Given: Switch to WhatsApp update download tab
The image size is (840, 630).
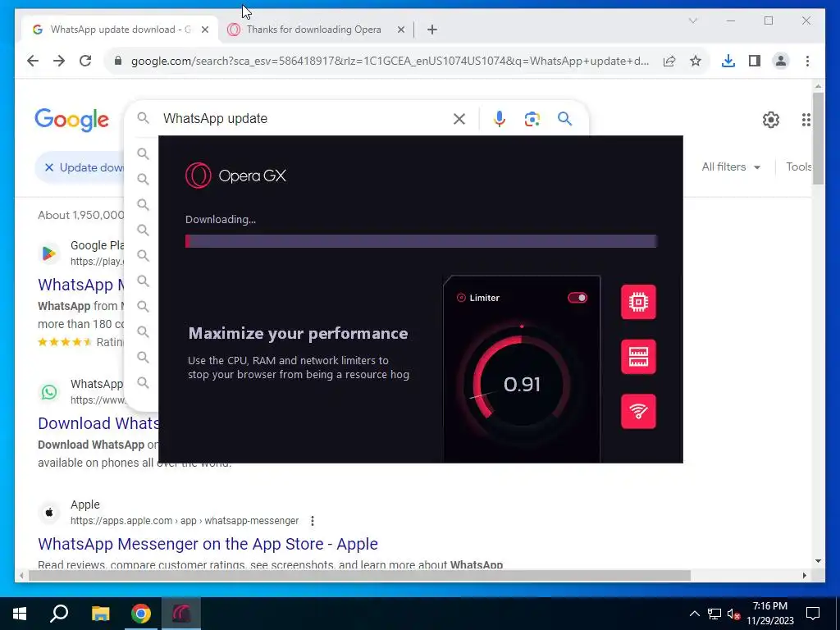Looking at the screenshot, I should (120, 30).
